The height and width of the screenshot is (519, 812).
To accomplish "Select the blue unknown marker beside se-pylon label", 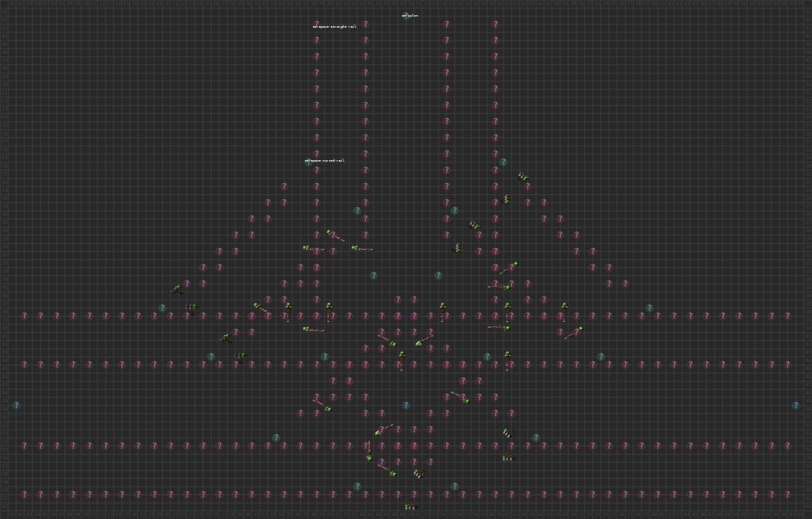I will point(407,17).
